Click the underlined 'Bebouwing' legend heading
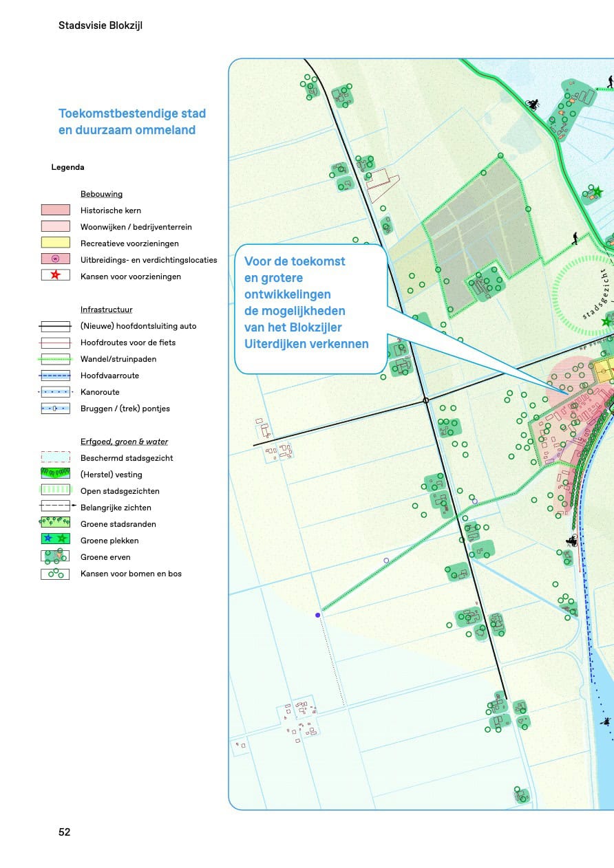The image size is (614, 868). [101, 194]
